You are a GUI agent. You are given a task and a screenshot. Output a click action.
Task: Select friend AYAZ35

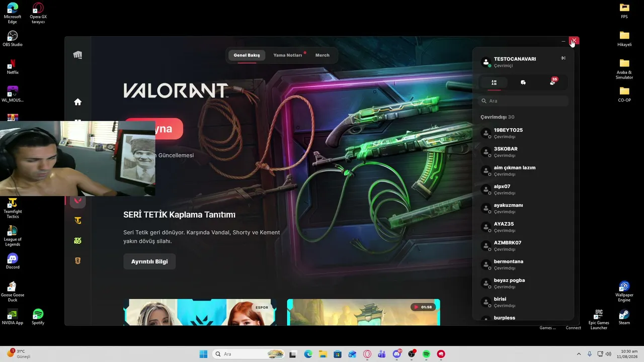[x=523, y=227]
